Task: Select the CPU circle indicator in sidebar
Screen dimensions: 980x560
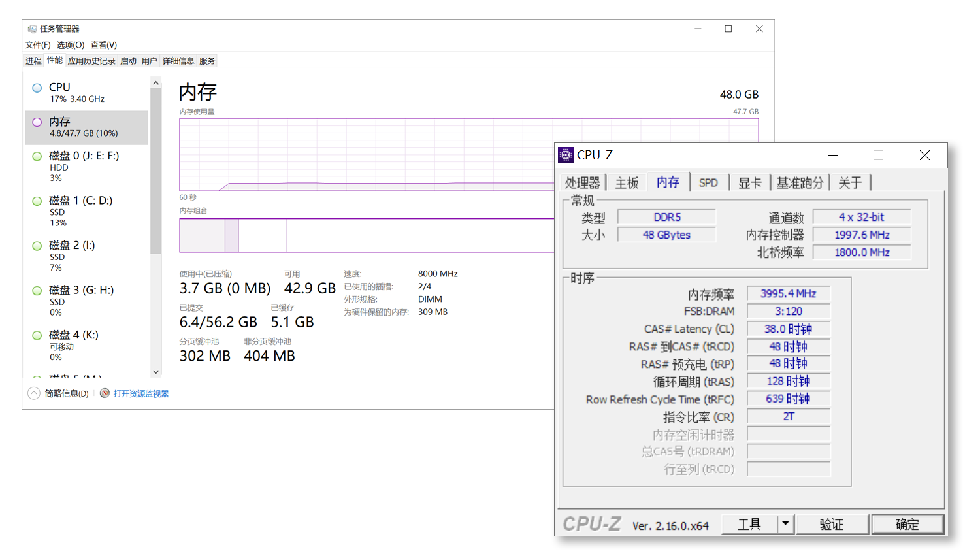Action: 37,88
